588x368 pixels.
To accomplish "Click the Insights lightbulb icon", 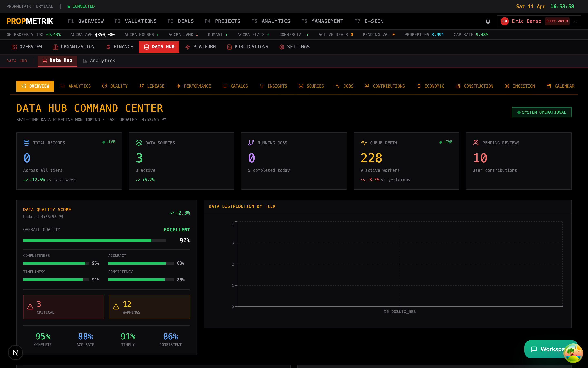I will [x=262, y=86].
